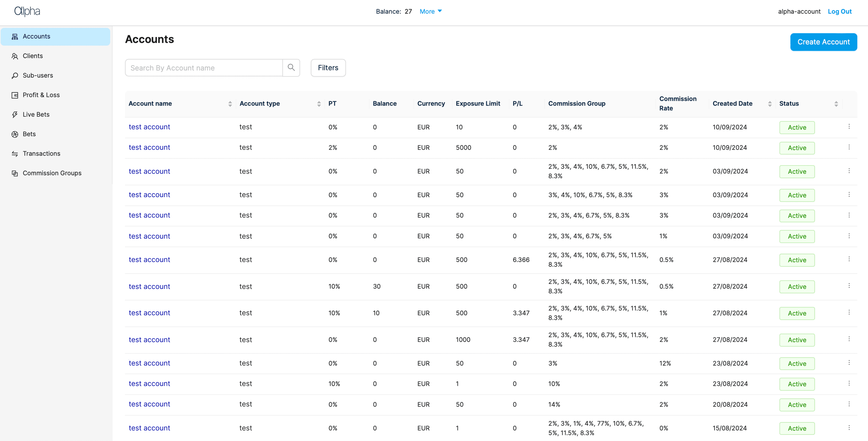
Task: Click Create Account button
Action: 823,42
